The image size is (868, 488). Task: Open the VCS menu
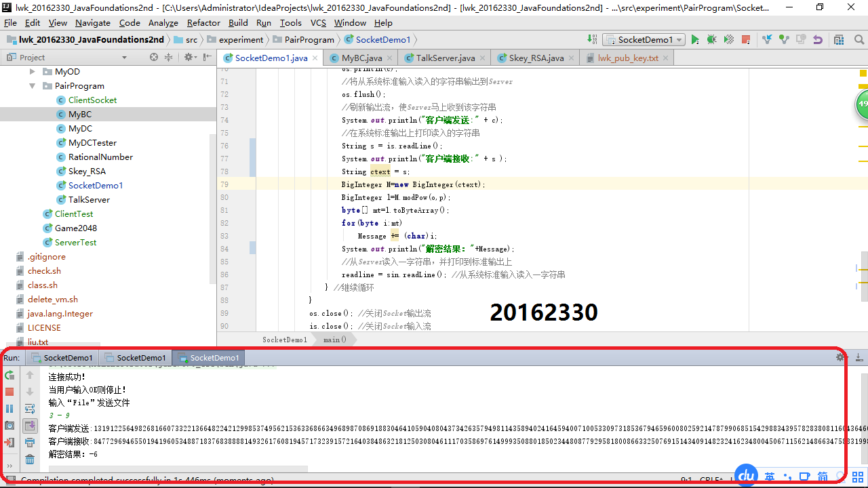pyautogui.click(x=318, y=22)
